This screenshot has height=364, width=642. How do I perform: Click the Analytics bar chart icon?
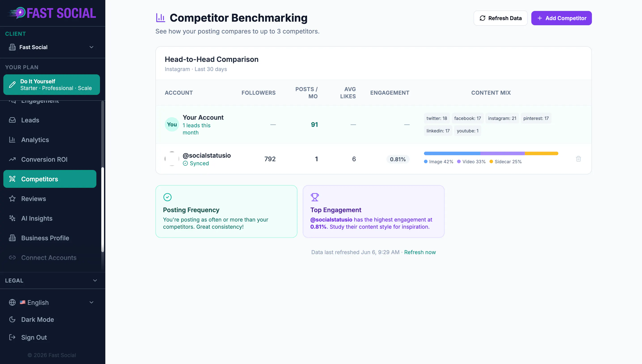tap(12, 140)
